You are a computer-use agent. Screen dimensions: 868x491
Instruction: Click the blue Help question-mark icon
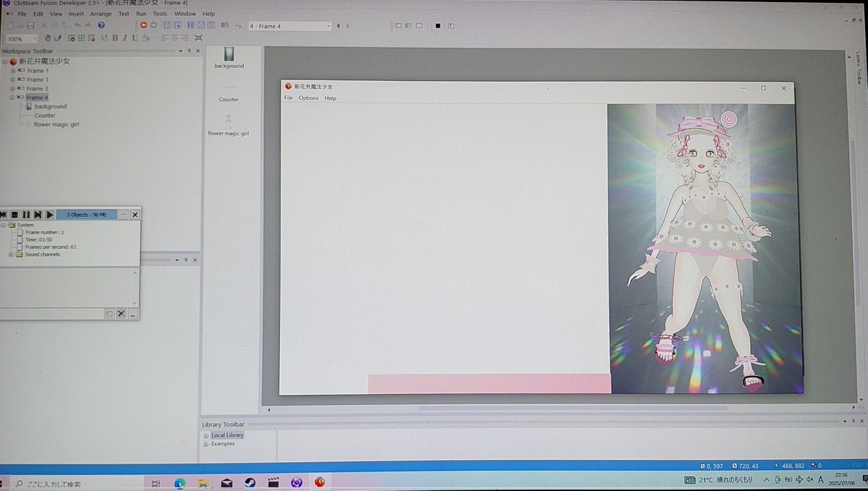click(101, 25)
